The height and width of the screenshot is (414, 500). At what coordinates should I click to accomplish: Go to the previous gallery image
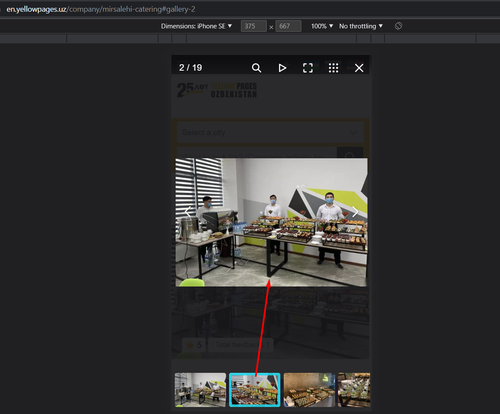(188, 212)
